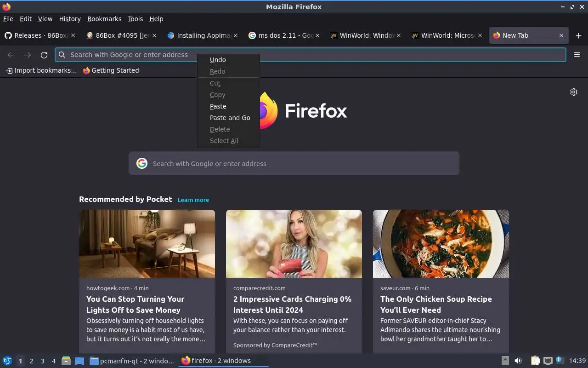Image resolution: width=588 pixels, height=368 pixels.
Task: Click the forward navigation arrow
Action: tap(28, 55)
